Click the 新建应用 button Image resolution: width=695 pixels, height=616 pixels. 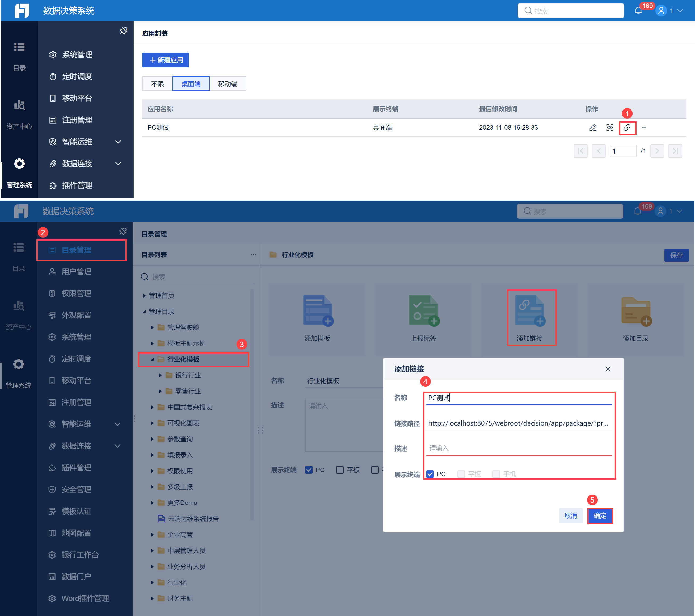click(166, 60)
